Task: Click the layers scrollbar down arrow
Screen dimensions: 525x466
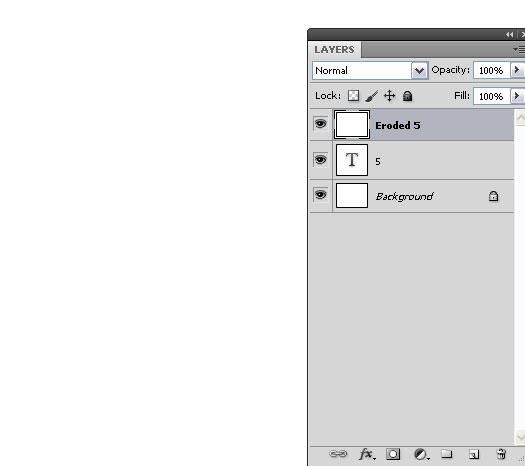Action: 520,438
